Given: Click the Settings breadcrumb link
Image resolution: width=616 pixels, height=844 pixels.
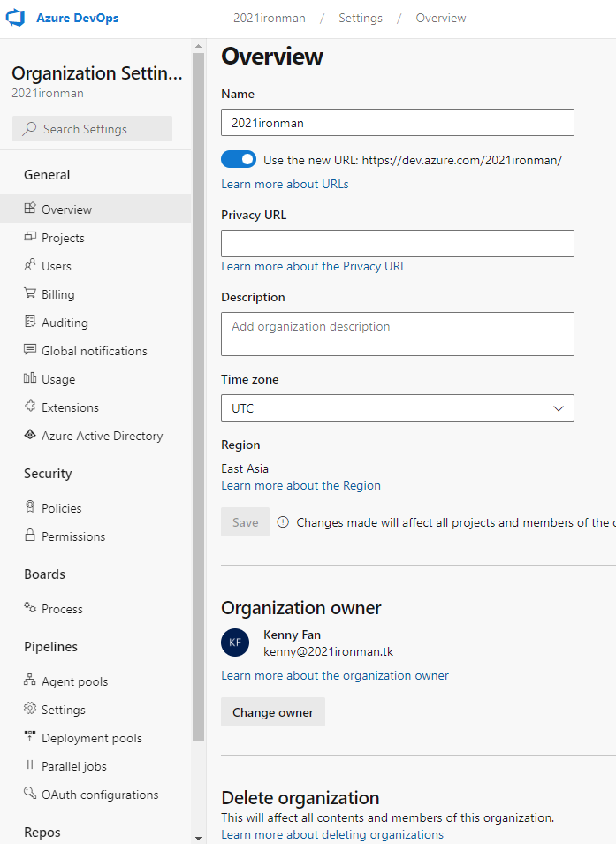Looking at the screenshot, I should (x=361, y=18).
